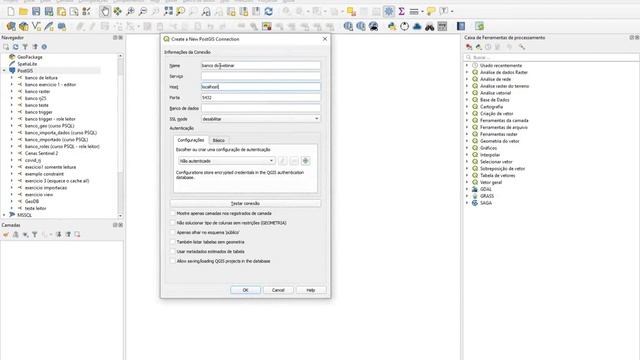Screen dimensions: 640x360
Task: Click Open style panel icon in Camadas
Action: point(6,235)
